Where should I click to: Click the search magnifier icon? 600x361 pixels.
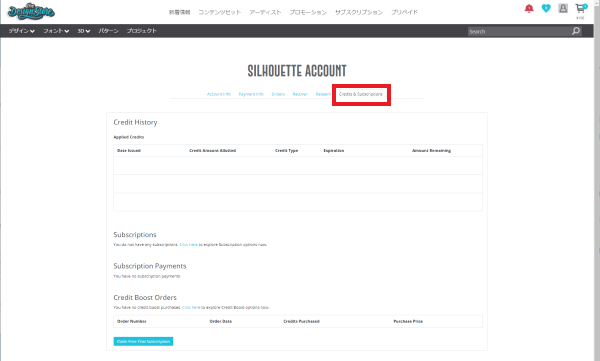coord(576,31)
